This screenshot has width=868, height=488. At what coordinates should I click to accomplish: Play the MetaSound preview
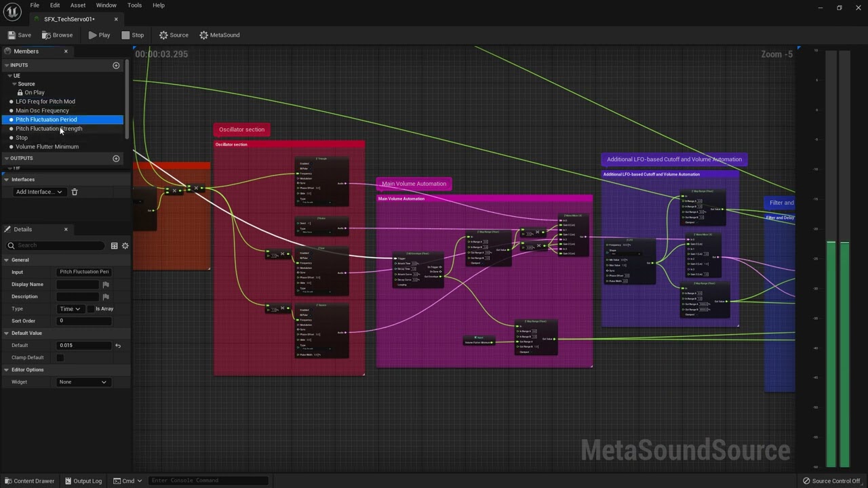tap(99, 35)
